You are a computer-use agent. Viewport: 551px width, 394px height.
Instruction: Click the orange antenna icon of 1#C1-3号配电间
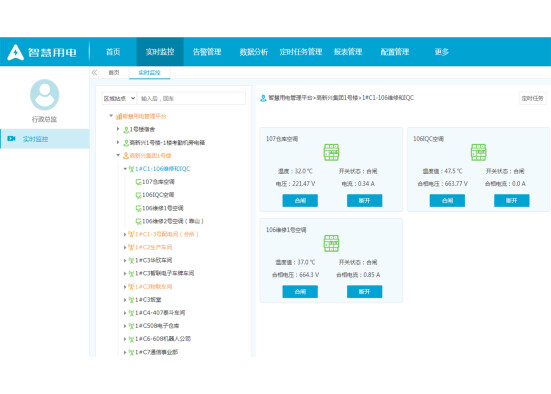point(131,234)
